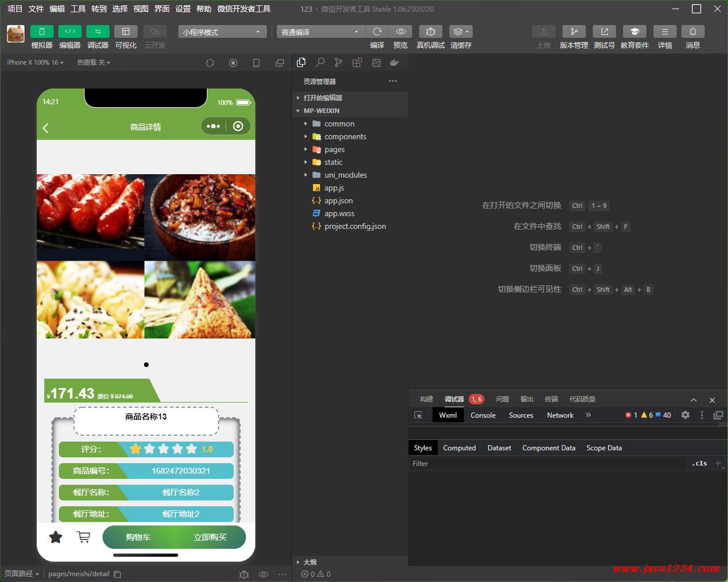Viewport: 728px width, 582px height.
Task: Open the source control icon in sidebar
Action: pos(339,62)
